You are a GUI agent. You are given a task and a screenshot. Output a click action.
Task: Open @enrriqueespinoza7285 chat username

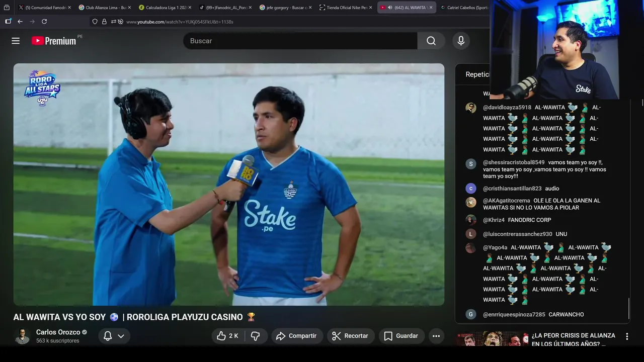(x=514, y=315)
